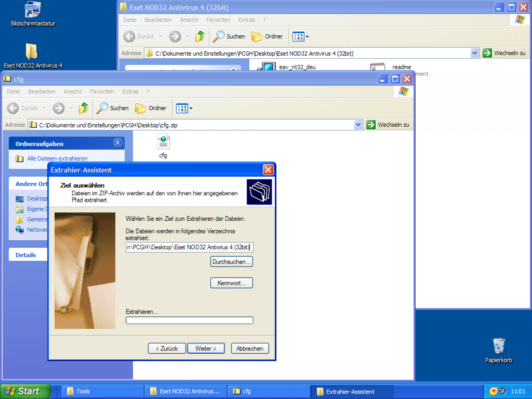Click the Weiter > button
The image size is (532, 399).
tap(206, 348)
